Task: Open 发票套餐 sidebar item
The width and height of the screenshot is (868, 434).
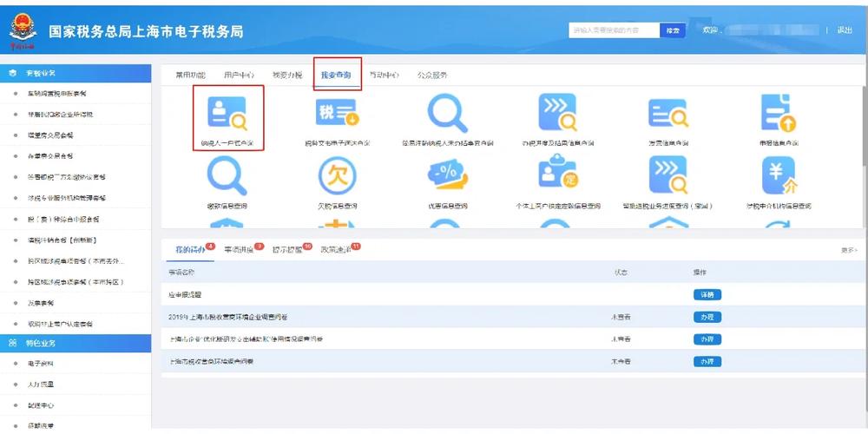Action: [x=41, y=303]
